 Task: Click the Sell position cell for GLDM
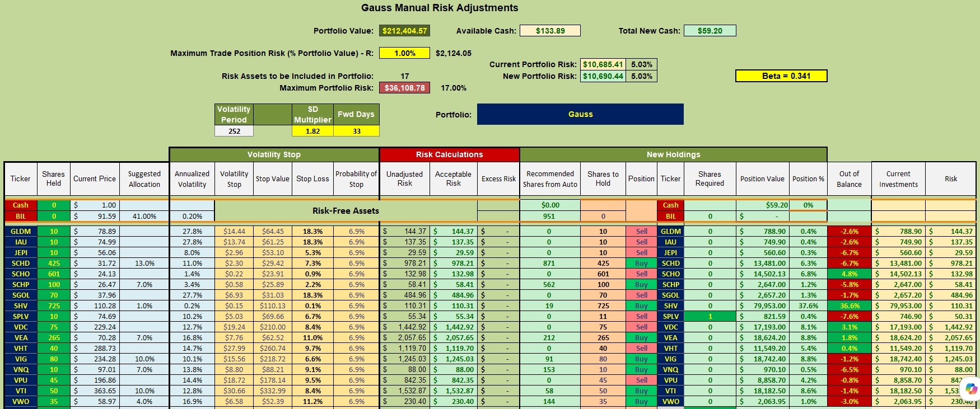tap(641, 231)
